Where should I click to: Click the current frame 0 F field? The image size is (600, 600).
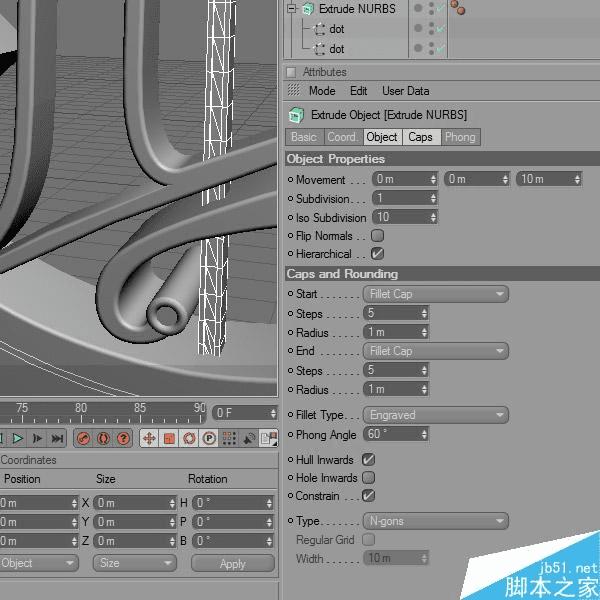245,413
